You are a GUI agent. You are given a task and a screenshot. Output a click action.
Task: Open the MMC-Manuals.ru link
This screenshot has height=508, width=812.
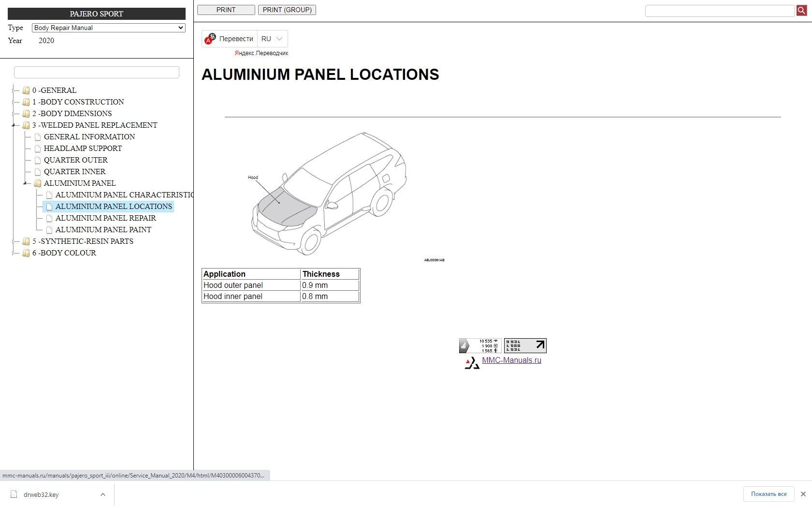pyautogui.click(x=511, y=360)
